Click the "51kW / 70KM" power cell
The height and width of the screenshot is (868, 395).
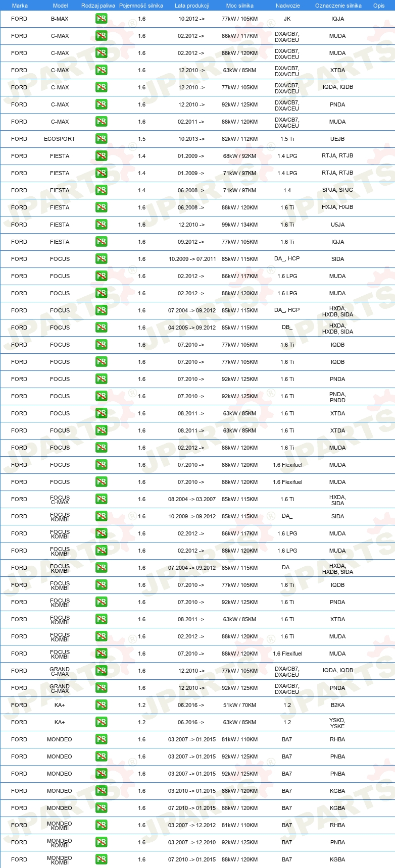tap(239, 705)
